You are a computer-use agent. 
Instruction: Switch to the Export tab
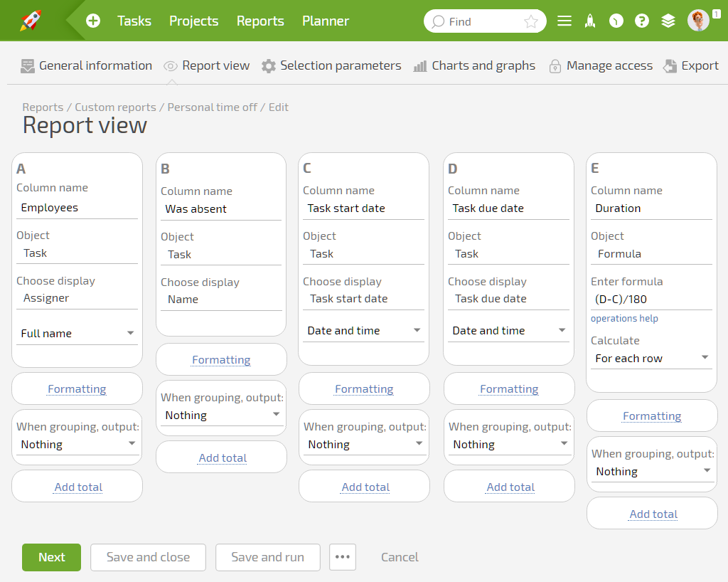(x=691, y=66)
